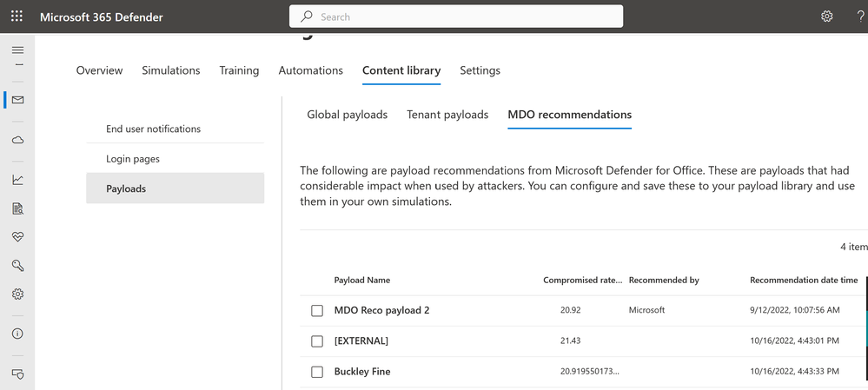
Task: Open the Login pages section
Action: click(133, 159)
